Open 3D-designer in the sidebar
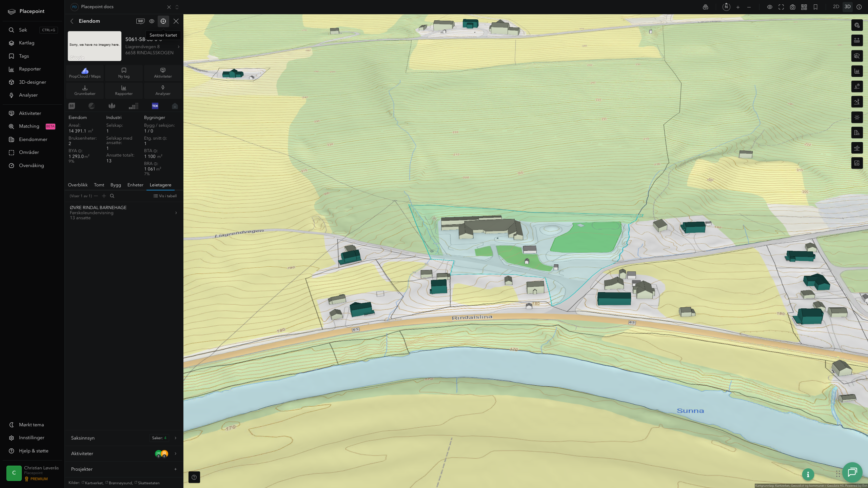 click(x=33, y=82)
